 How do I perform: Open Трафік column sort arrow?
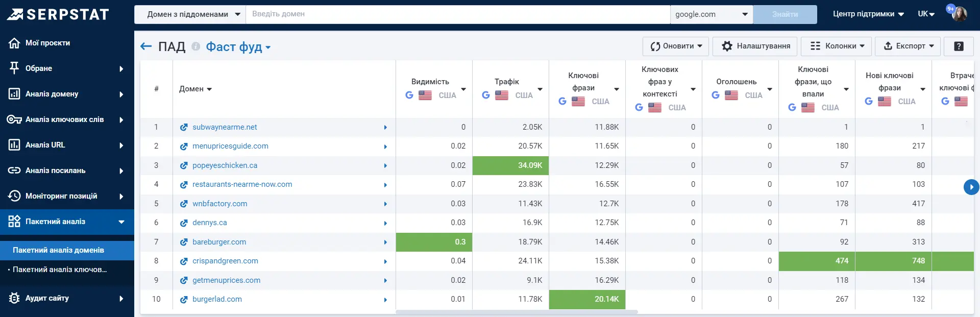click(540, 89)
